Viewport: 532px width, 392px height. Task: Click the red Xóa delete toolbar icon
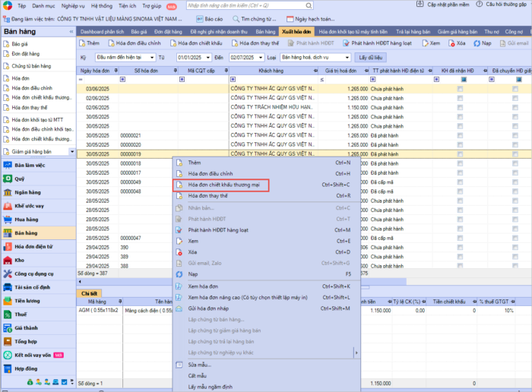point(451,43)
